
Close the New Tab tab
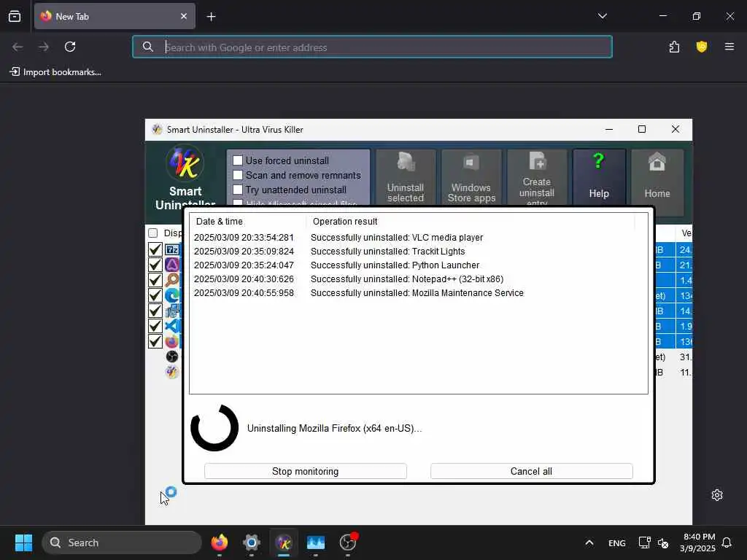pos(183,16)
